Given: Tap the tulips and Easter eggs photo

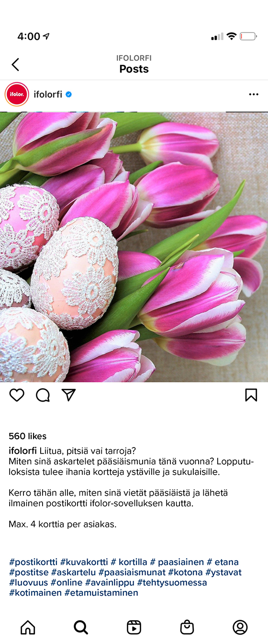Looking at the screenshot, I should click(x=134, y=247).
